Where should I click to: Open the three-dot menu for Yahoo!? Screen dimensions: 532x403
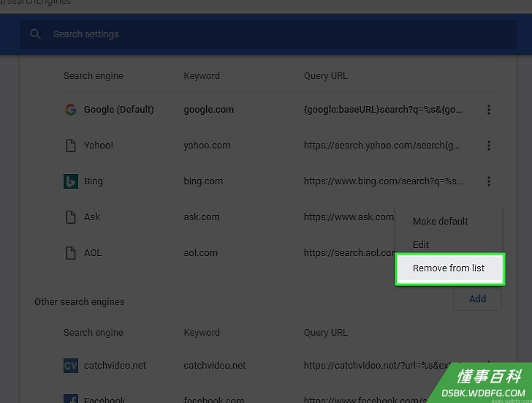click(489, 146)
